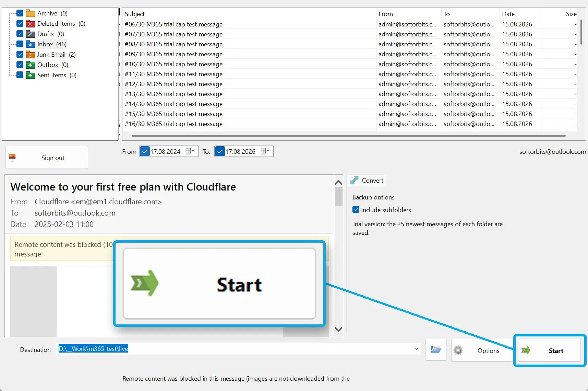
Task: Select the #13/30 M365 trial message
Action: pyautogui.click(x=350, y=94)
